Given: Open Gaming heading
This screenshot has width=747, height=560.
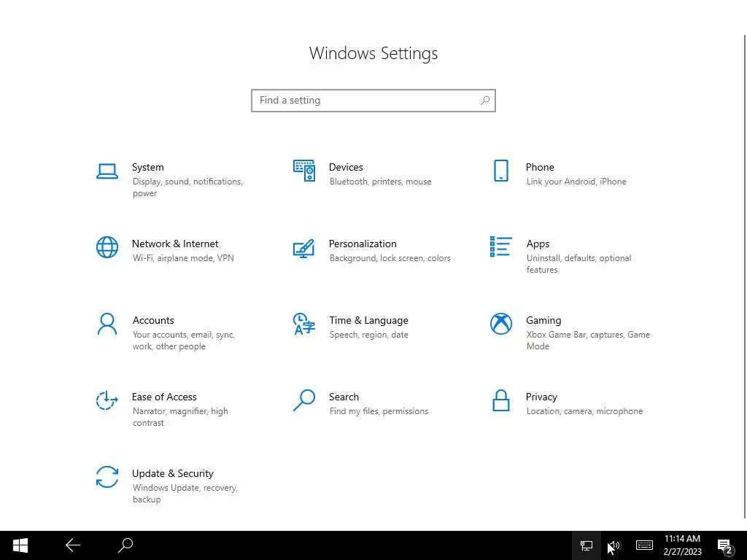Looking at the screenshot, I should click(543, 321).
